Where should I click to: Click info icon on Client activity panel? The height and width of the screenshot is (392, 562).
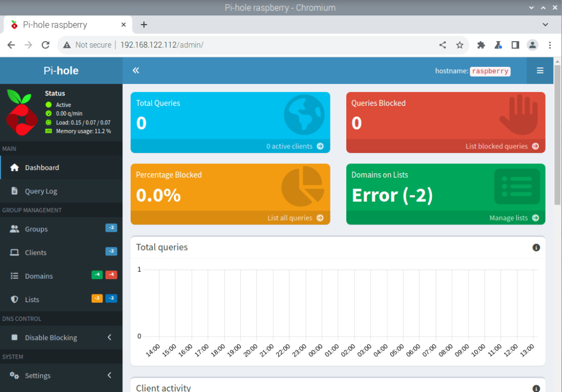tap(536, 388)
